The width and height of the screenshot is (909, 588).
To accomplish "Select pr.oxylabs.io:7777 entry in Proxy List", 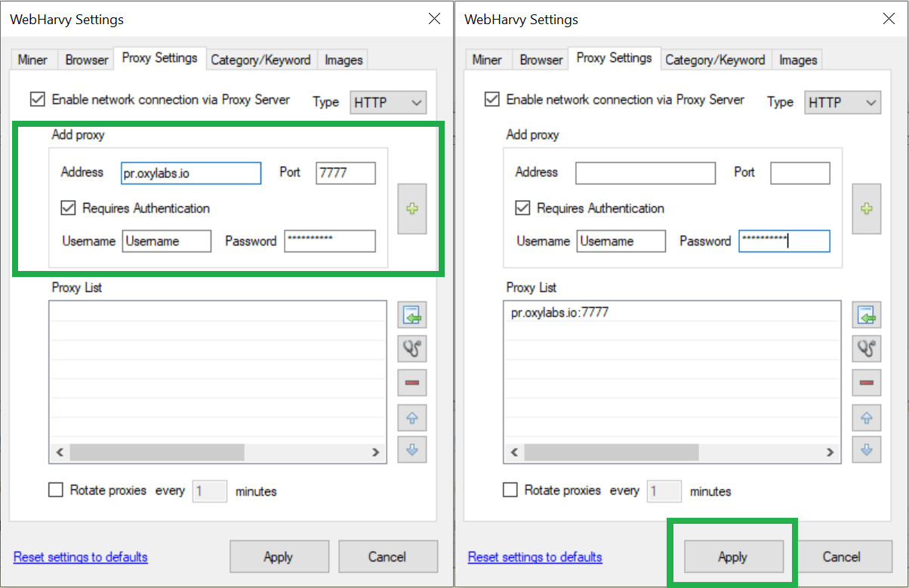I will (x=559, y=312).
